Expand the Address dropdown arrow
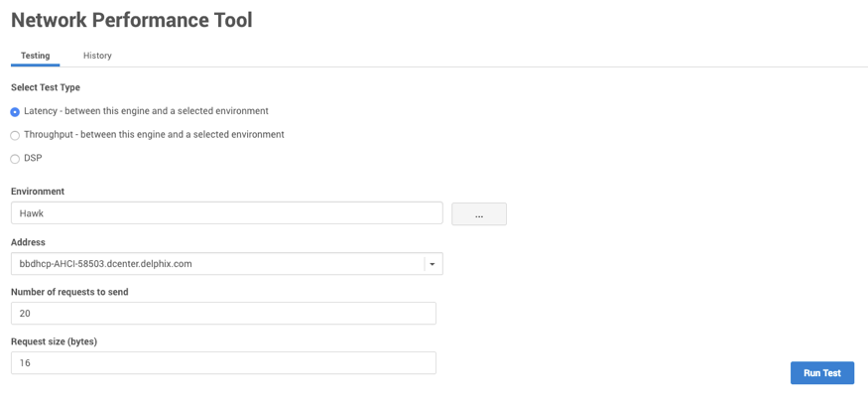This screenshot has width=868, height=402. [x=433, y=264]
